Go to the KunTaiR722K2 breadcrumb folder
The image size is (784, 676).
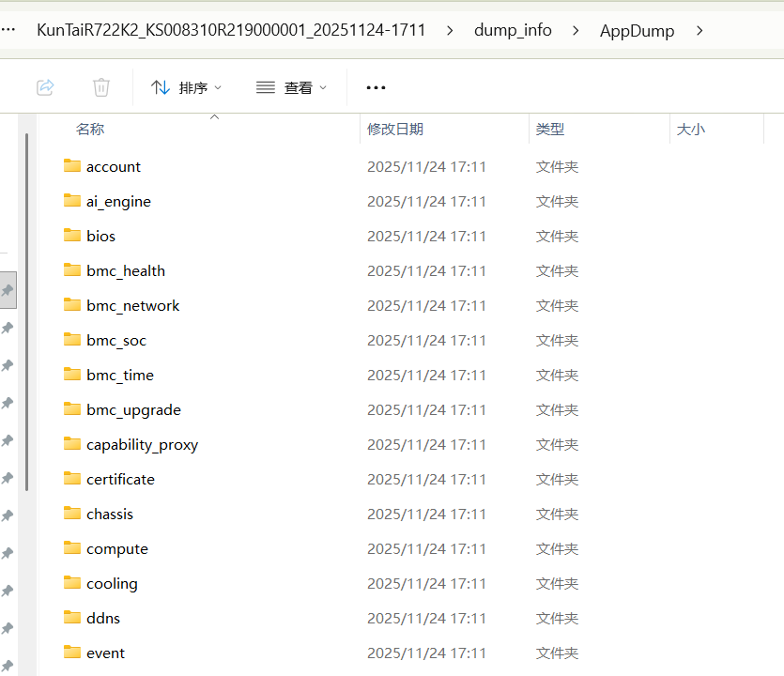point(231,30)
